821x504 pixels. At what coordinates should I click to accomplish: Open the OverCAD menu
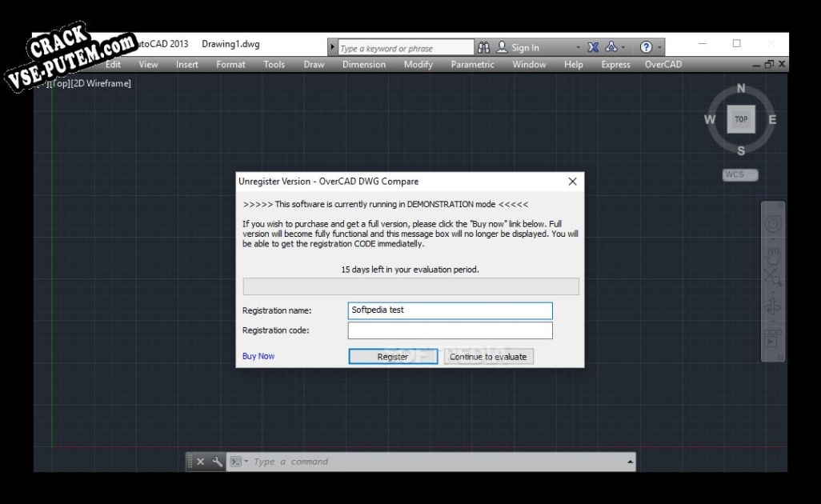point(663,65)
